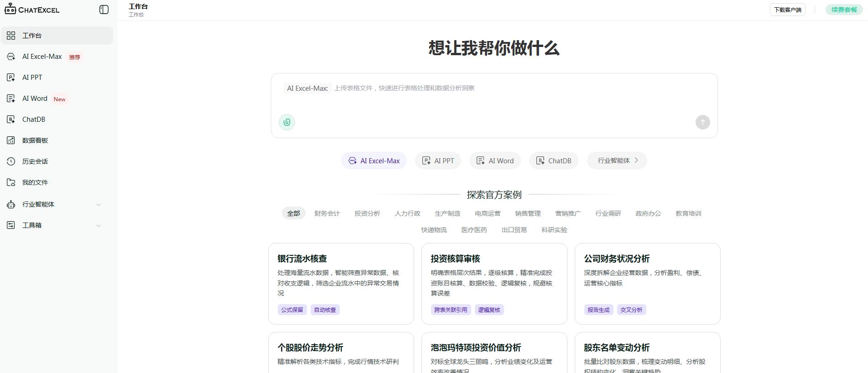This screenshot has height=373, width=868.
Task: Collapse the sidebar with the panel toggle icon
Action: [x=104, y=10]
